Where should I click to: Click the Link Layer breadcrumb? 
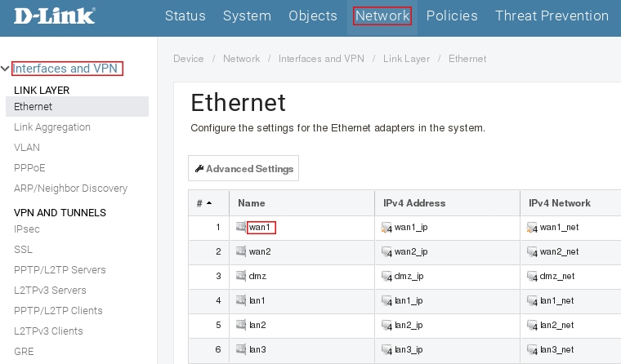(404, 59)
